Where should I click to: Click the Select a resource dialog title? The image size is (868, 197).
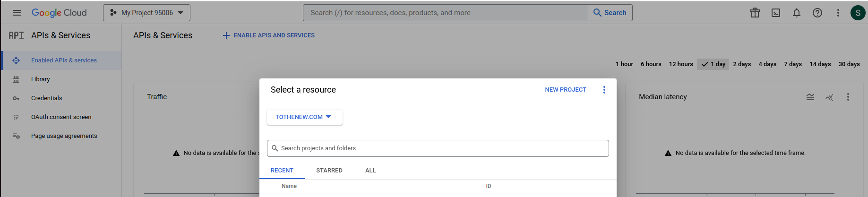pos(303,90)
